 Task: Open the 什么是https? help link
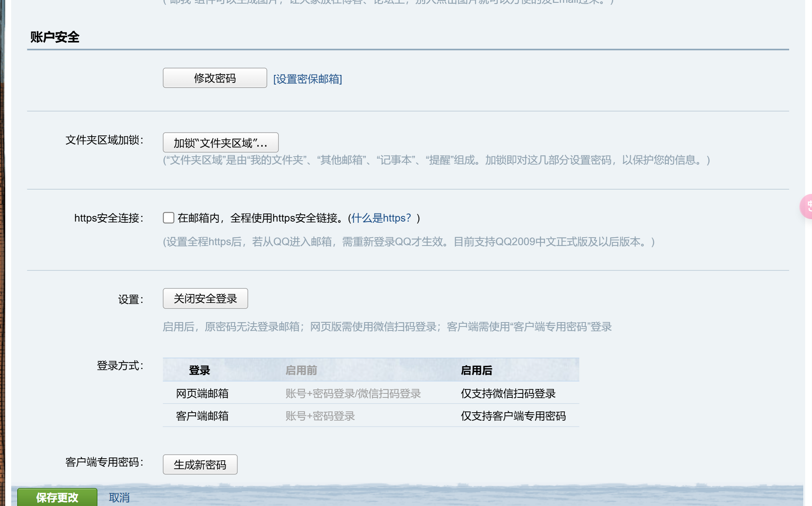pyautogui.click(x=381, y=218)
